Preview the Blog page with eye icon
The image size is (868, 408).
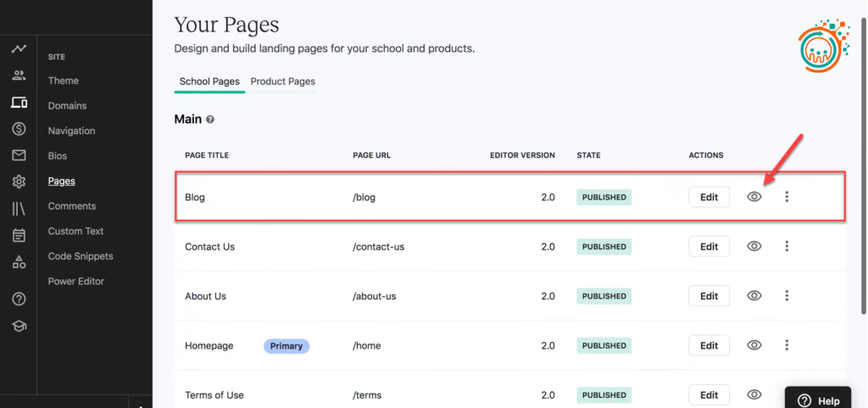pyautogui.click(x=754, y=197)
